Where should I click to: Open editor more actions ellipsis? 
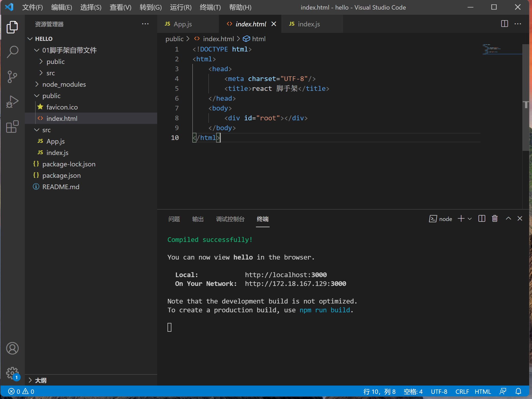[518, 24]
